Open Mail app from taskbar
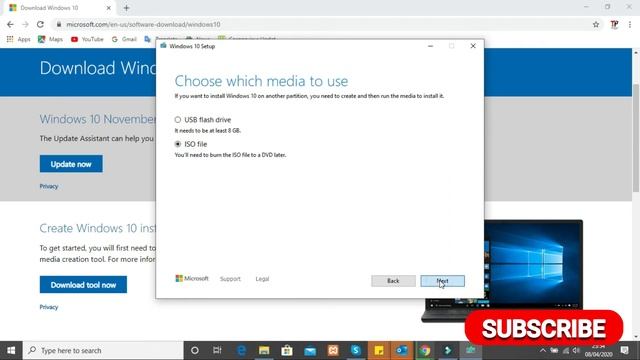 click(310, 350)
